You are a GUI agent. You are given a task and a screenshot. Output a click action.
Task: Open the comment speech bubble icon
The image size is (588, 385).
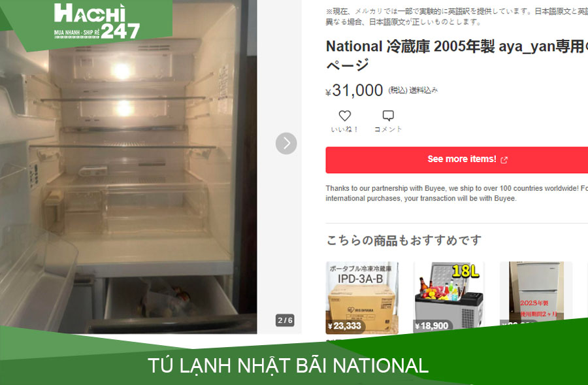pyautogui.click(x=388, y=116)
